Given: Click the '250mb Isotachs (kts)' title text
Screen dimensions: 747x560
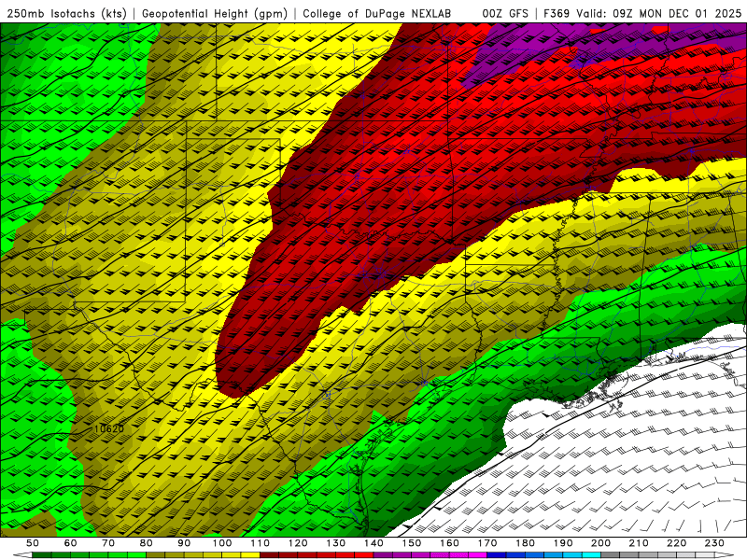Looking at the screenshot, I should (x=66, y=13).
